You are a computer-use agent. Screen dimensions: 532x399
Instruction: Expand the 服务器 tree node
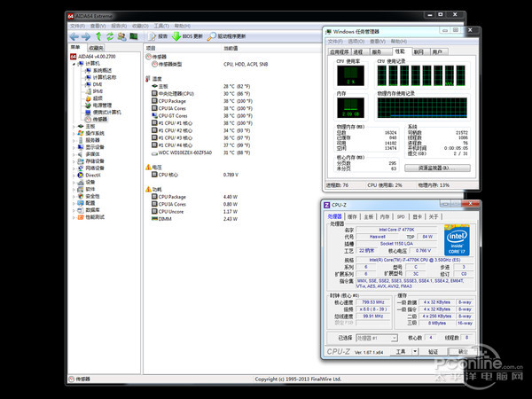pyautogui.click(x=74, y=140)
